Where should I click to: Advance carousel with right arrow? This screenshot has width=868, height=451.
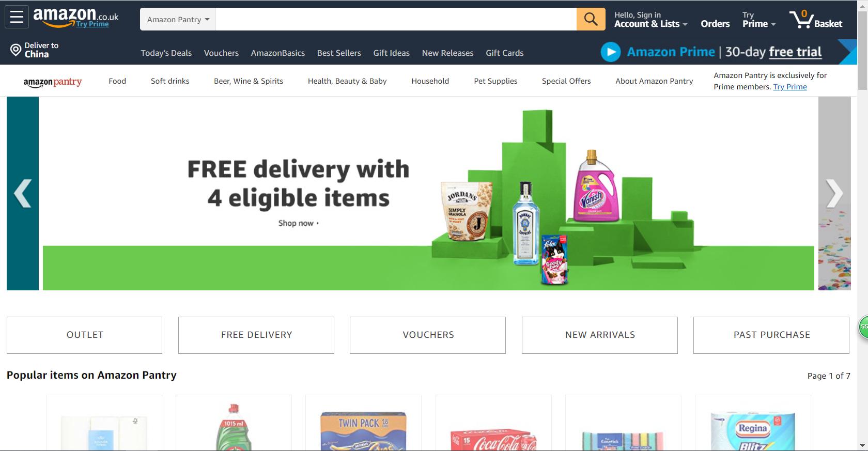click(x=834, y=193)
